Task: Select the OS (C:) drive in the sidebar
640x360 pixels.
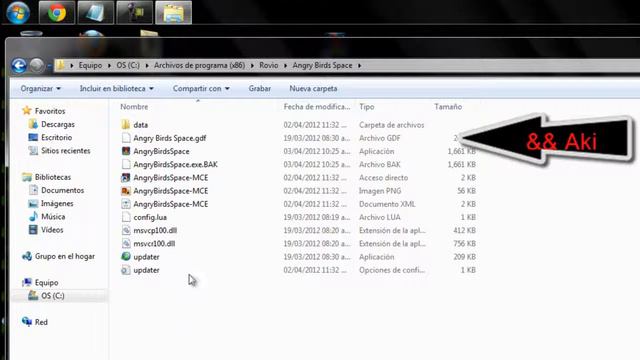Action: (x=53, y=296)
